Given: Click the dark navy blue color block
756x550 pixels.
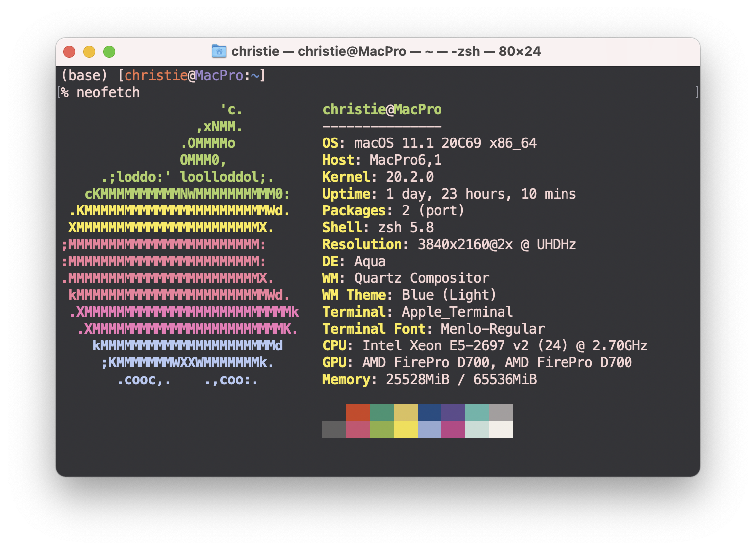Looking at the screenshot, I should coord(429,412).
